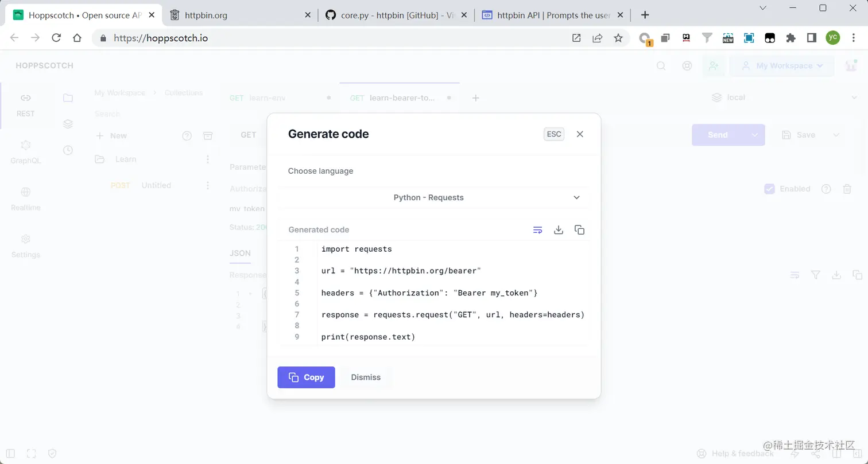Image resolution: width=868 pixels, height=464 pixels.
Task: Click the help icon next to Enabled
Action: tap(826, 189)
